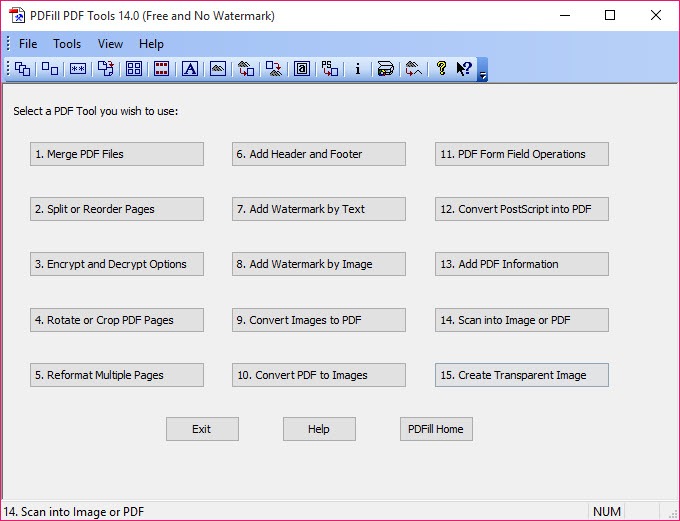Click the Help button below the tools
Image resolution: width=680 pixels, height=521 pixels.
click(x=319, y=429)
